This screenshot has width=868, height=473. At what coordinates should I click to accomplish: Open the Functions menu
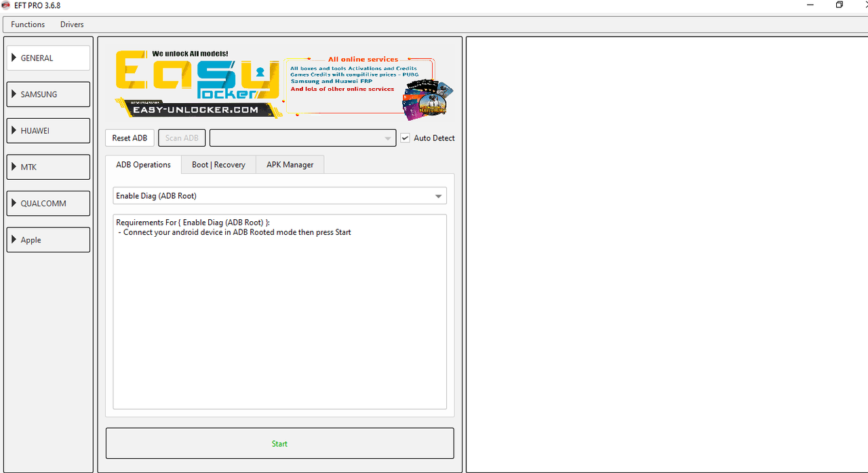[x=28, y=24]
